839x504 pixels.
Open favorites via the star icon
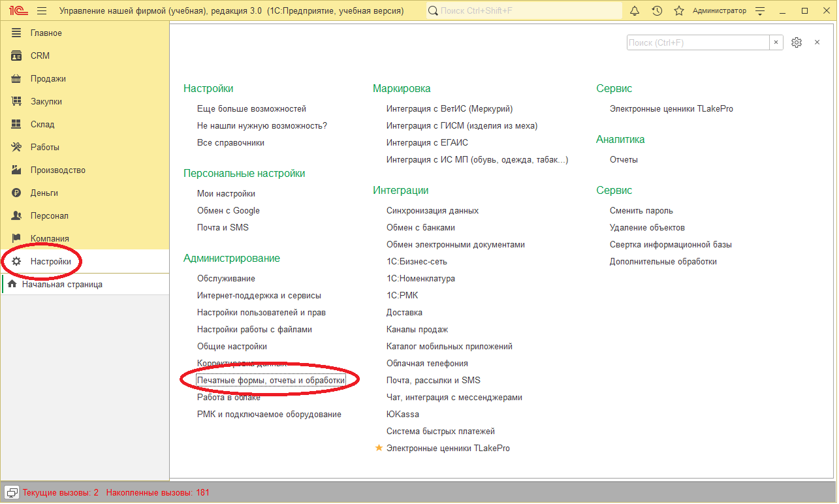click(x=679, y=11)
